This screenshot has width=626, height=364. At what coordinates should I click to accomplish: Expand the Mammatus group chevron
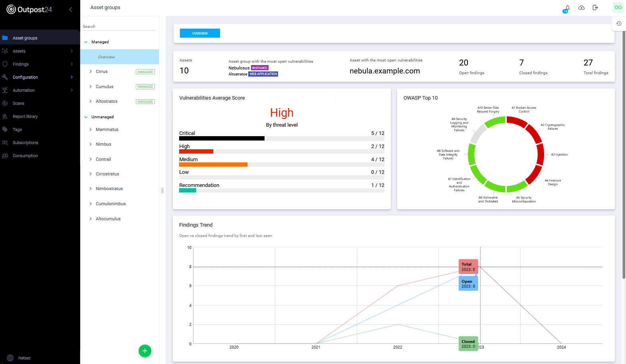[91, 129]
